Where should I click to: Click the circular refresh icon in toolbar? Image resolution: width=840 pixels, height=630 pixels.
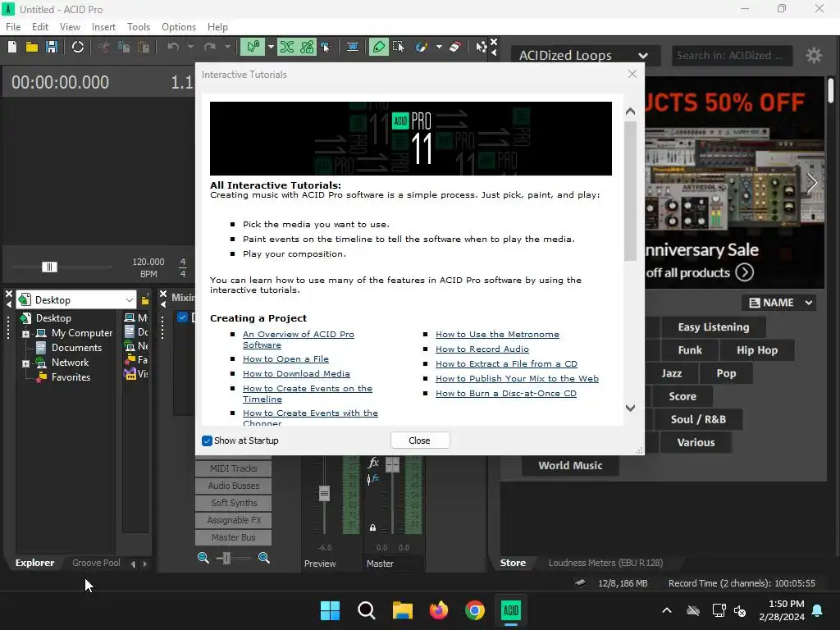pyautogui.click(x=78, y=47)
